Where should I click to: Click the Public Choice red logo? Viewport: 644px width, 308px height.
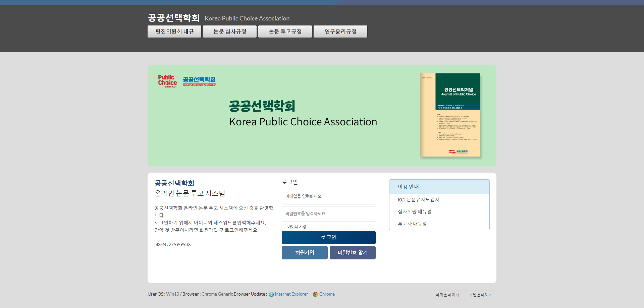(x=167, y=81)
